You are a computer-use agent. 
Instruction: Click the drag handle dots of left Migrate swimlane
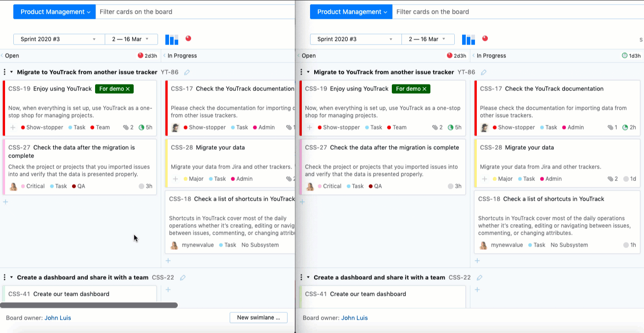tap(5, 72)
